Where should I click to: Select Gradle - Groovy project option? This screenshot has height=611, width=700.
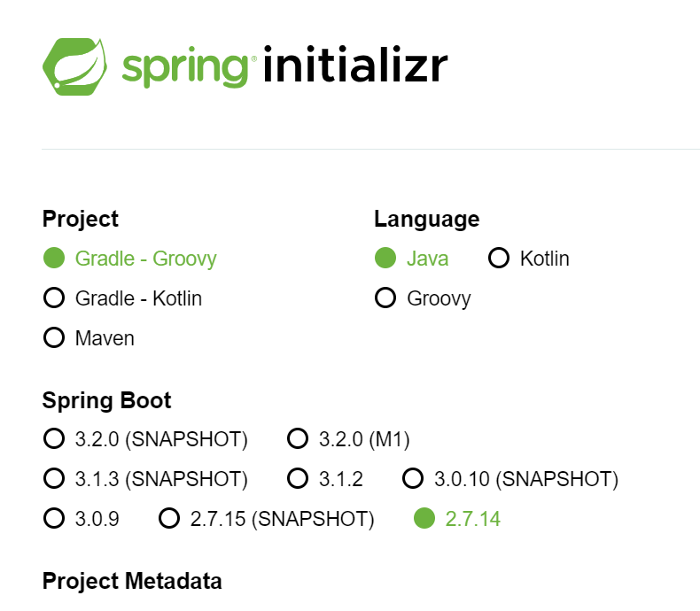(x=55, y=259)
